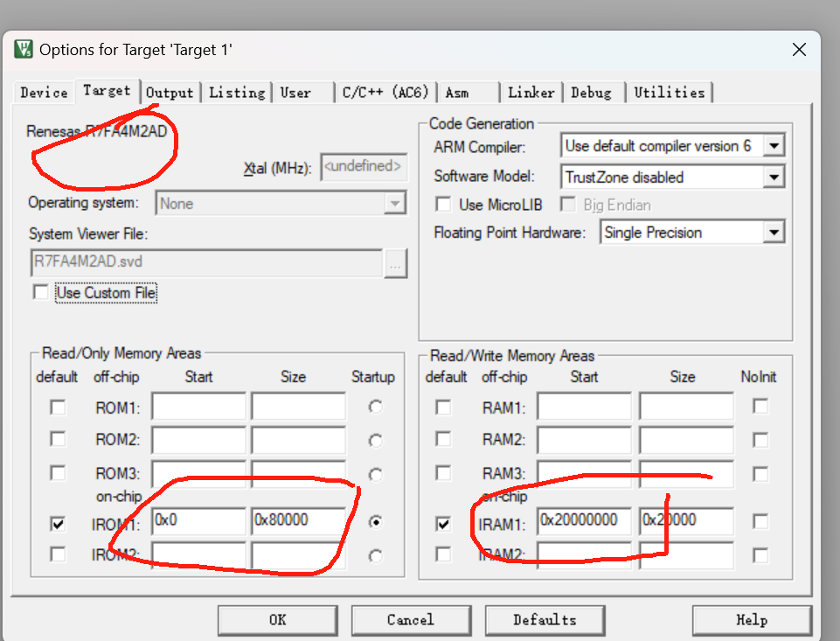The height and width of the screenshot is (641, 840).
Task: Toggle the Big Endian checkbox
Action: point(567,205)
